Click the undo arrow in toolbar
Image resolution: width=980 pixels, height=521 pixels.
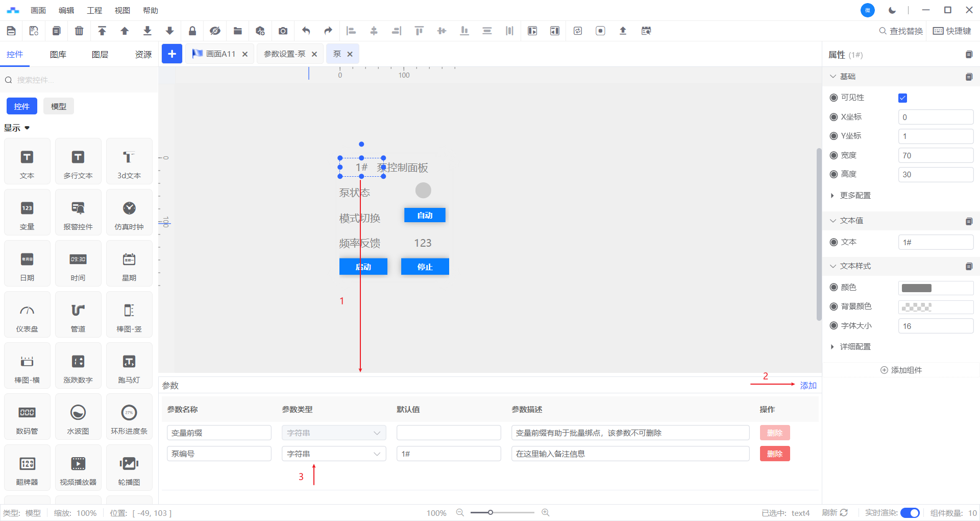(x=306, y=31)
